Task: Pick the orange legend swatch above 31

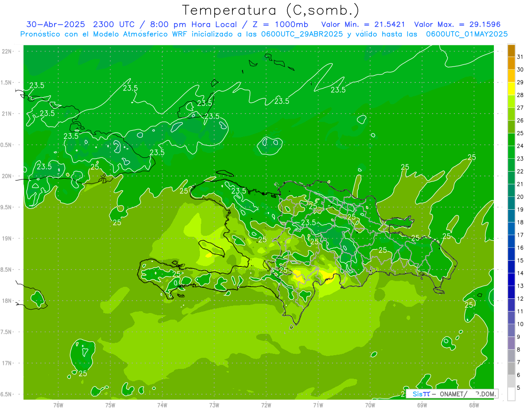Action: (511, 51)
